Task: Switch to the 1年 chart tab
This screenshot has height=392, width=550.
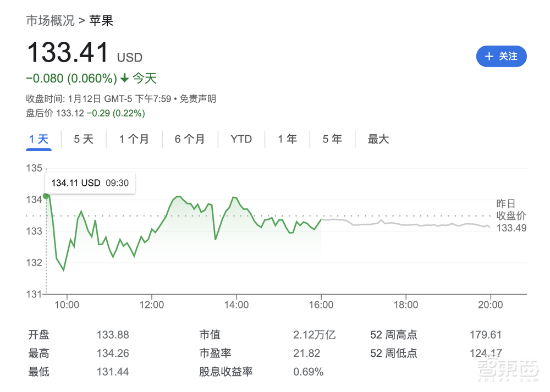Action: [287, 140]
